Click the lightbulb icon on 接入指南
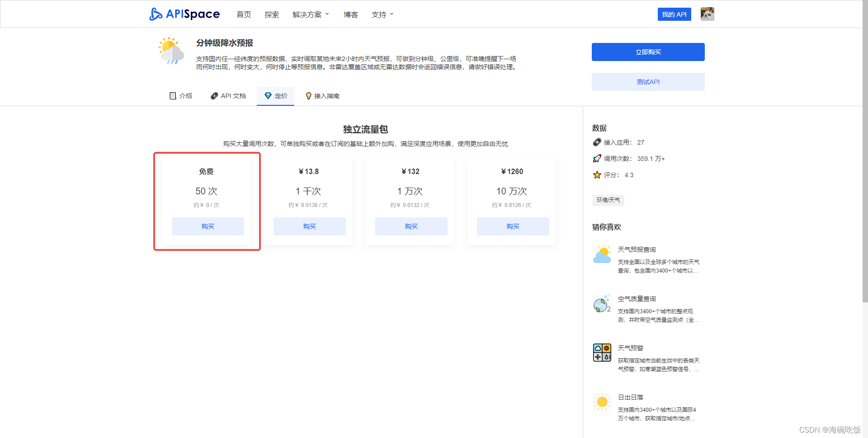Viewport: 868px width, 438px height. [309, 96]
